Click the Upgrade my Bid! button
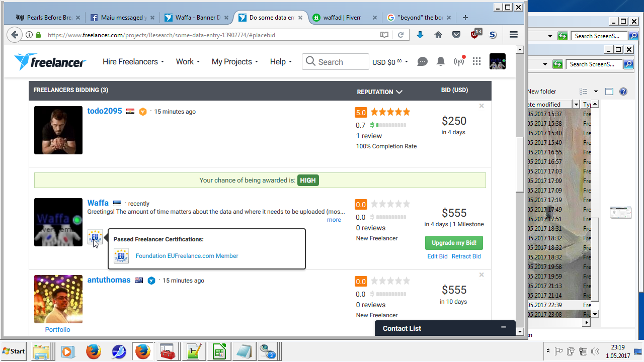644x362 pixels. (x=454, y=243)
